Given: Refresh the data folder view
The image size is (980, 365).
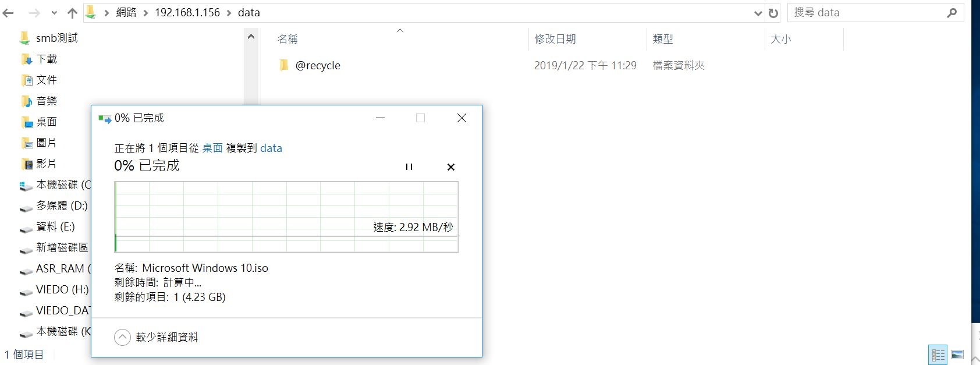Looking at the screenshot, I should click(x=773, y=13).
